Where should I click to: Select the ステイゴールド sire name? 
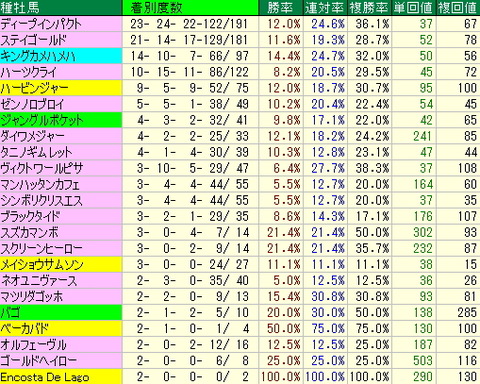click(34, 40)
